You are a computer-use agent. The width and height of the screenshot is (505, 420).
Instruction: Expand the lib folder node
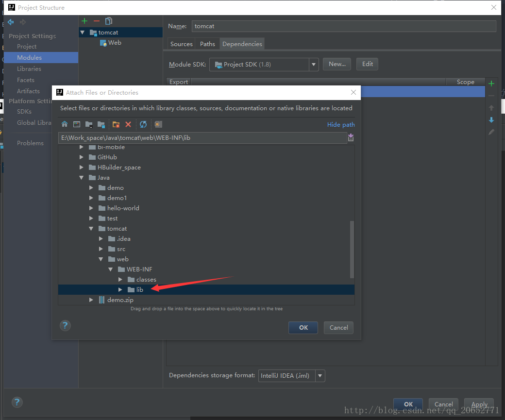pyautogui.click(x=120, y=289)
